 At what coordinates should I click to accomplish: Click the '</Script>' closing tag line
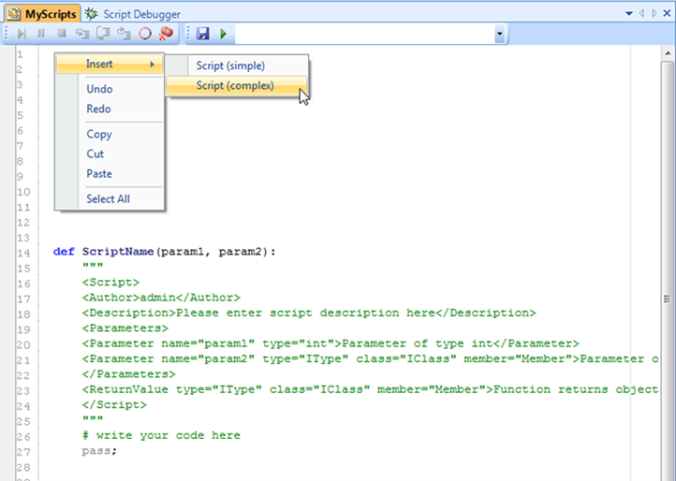[114, 405]
